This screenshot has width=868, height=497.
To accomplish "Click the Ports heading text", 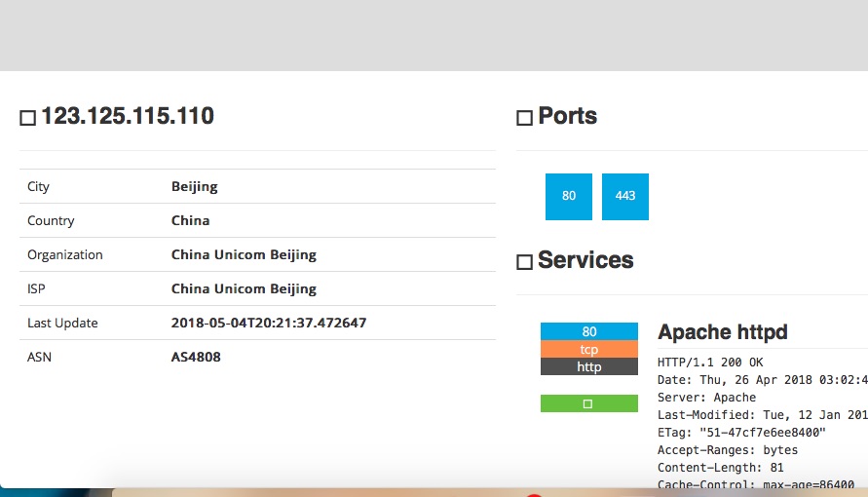I will pyautogui.click(x=568, y=116).
